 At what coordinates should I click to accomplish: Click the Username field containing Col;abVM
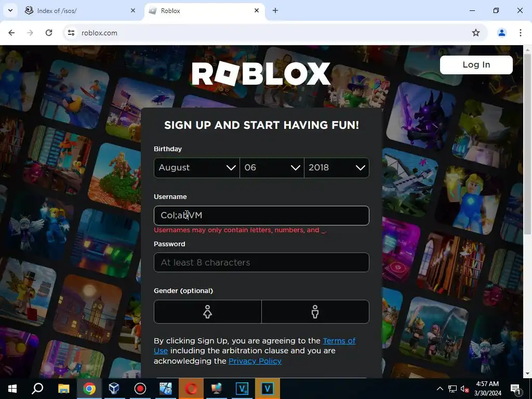(x=261, y=216)
